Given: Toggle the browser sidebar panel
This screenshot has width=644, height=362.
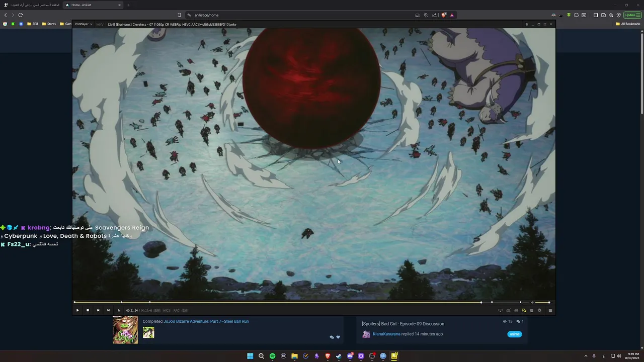Looking at the screenshot, I should click(x=596, y=15).
